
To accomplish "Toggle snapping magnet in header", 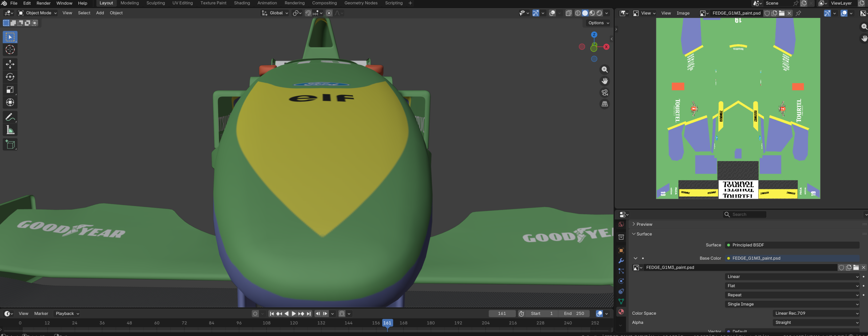I will pyautogui.click(x=308, y=13).
